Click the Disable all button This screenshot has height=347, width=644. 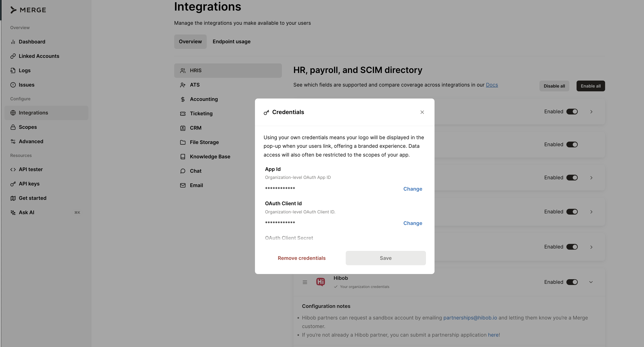coord(554,86)
